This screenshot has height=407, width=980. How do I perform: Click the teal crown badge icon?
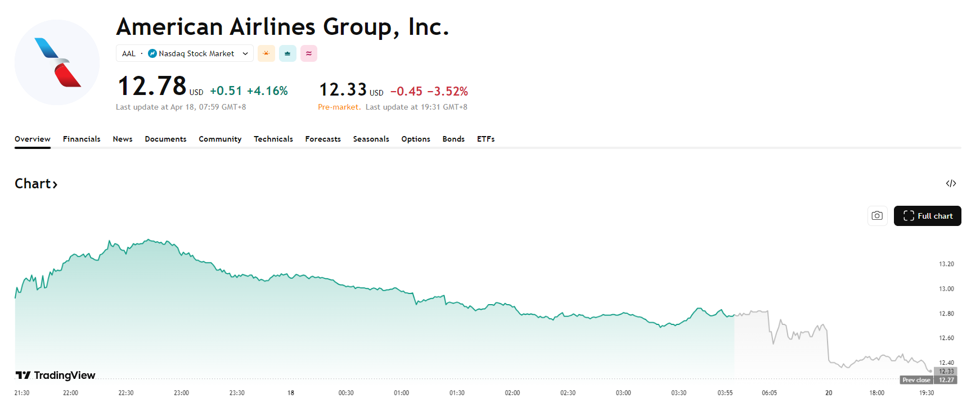(287, 53)
